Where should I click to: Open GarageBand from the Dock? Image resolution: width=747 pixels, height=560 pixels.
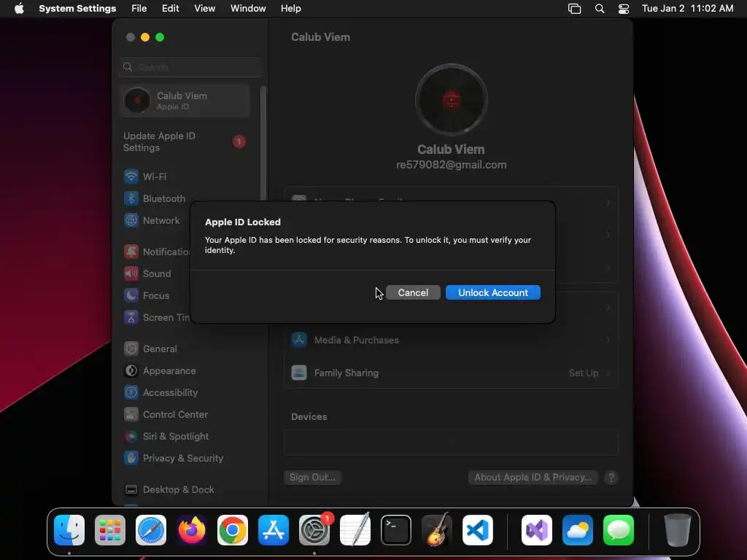(x=437, y=530)
